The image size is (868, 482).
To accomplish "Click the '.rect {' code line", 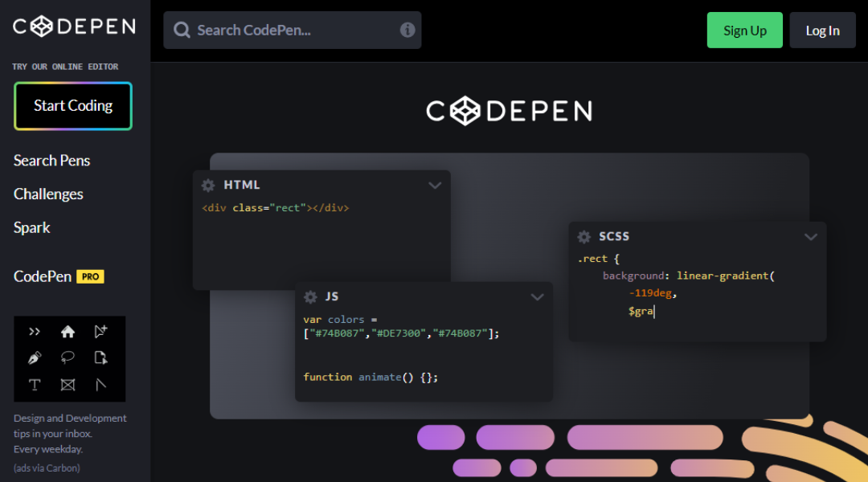I will [599, 259].
